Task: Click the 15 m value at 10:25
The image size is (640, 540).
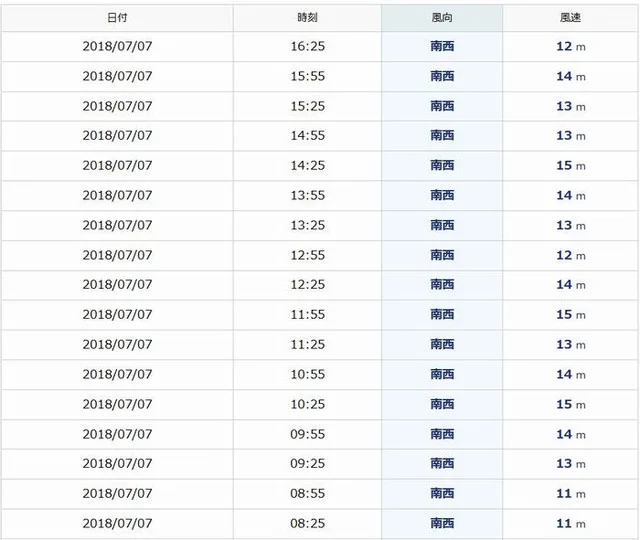Action: tap(571, 404)
